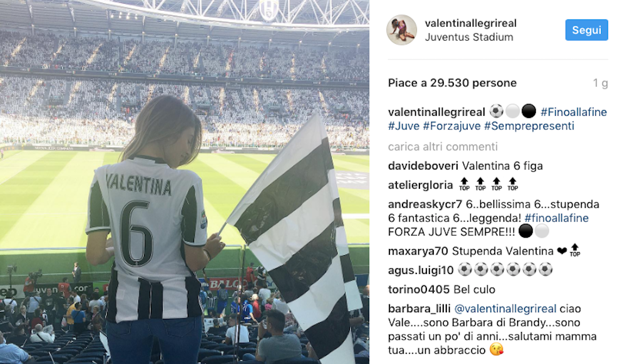Screen dimensions: 626x364
Task: Open torino0405 commenter profile
Action: pos(419,290)
